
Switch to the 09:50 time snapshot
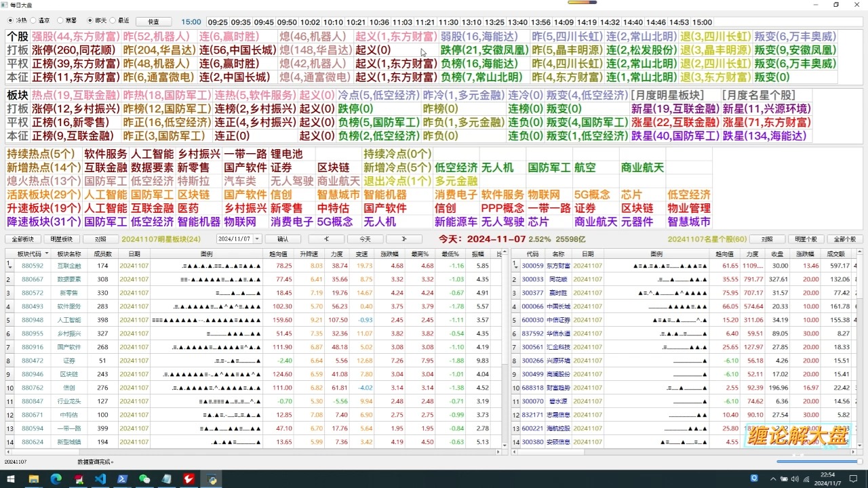click(x=287, y=22)
